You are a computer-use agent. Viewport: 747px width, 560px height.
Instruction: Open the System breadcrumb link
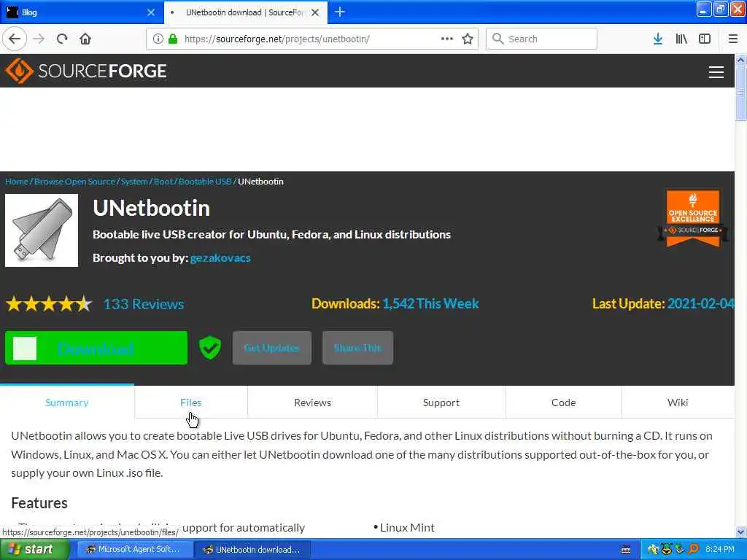click(134, 182)
